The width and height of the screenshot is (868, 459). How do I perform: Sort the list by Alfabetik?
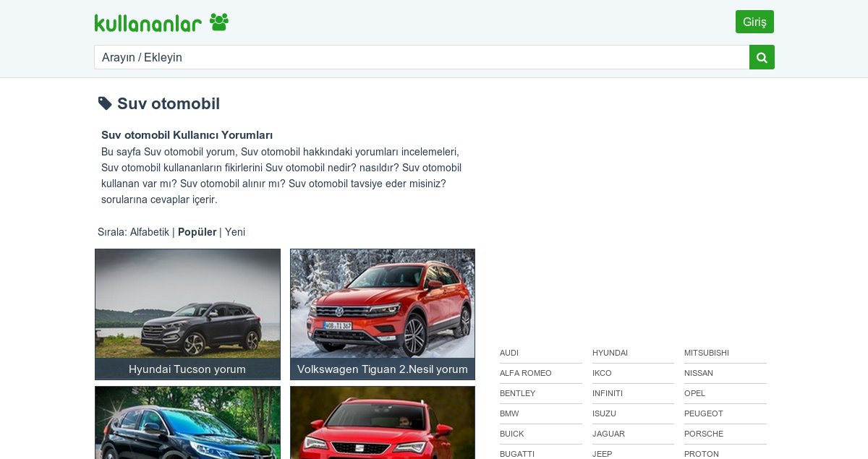pyautogui.click(x=150, y=232)
